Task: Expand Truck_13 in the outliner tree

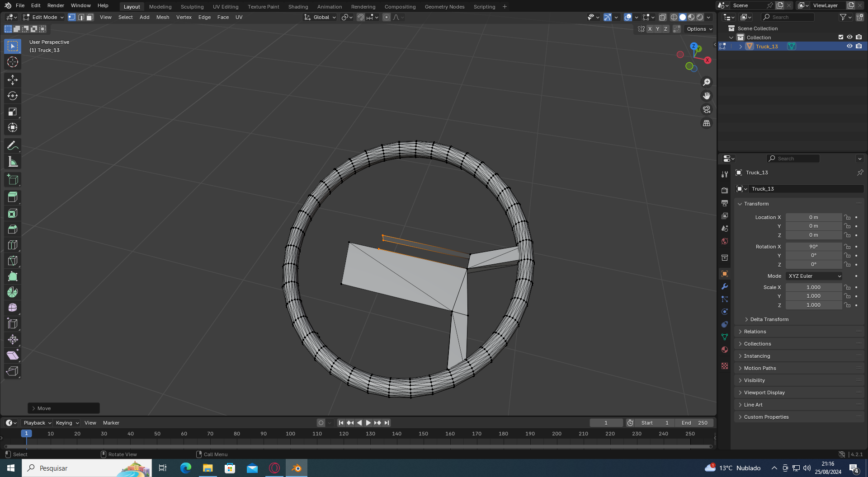Action: pyautogui.click(x=741, y=47)
